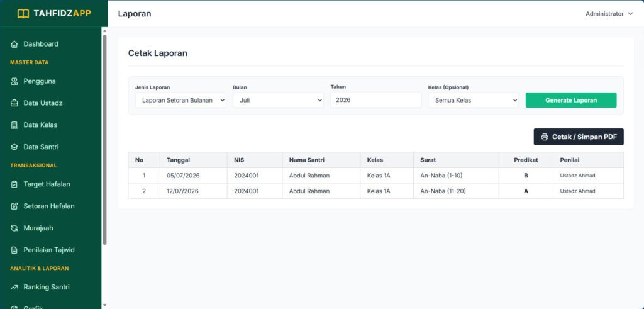The height and width of the screenshot is (309, 644).
Task: Click the Setoran Hafalan edit icon
Action: pos(14,206)
